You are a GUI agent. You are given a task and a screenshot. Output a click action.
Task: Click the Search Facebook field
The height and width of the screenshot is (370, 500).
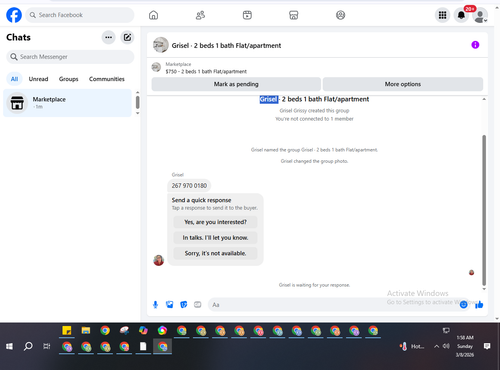click(80, 15)
